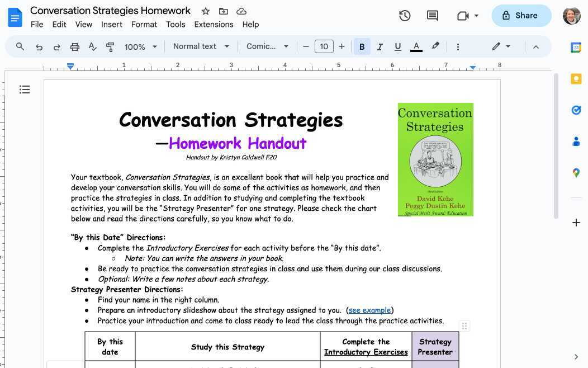Toggle bold formatting
The height and width of the screenshot is (368, 588).
click(x=362, y=46)
